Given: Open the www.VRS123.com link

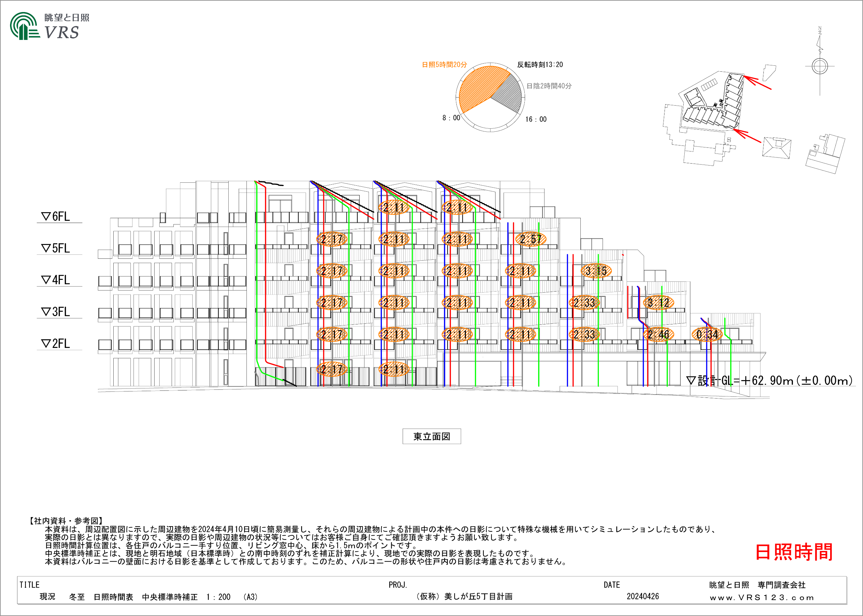Looking at the screenshot, I should pyautogui.click(x=762, y=598).
